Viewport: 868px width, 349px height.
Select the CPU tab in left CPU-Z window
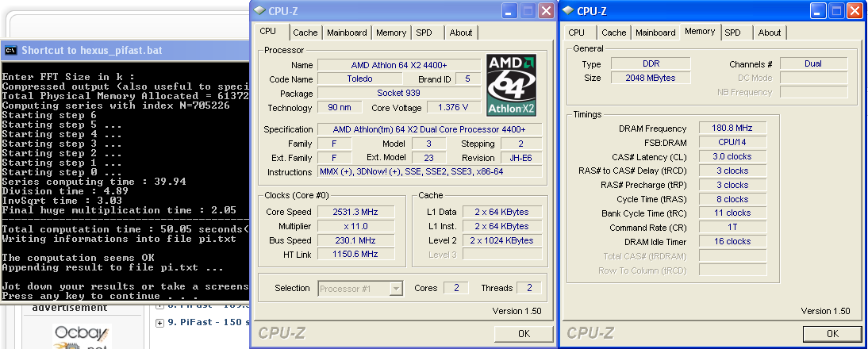point(268,31)
